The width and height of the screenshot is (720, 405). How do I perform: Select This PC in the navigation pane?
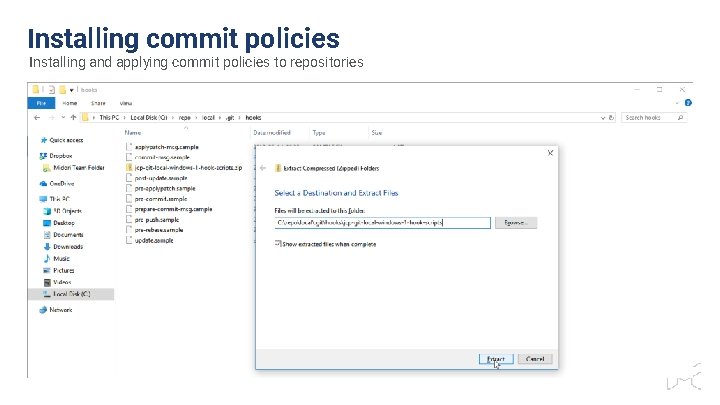[55, 199]
